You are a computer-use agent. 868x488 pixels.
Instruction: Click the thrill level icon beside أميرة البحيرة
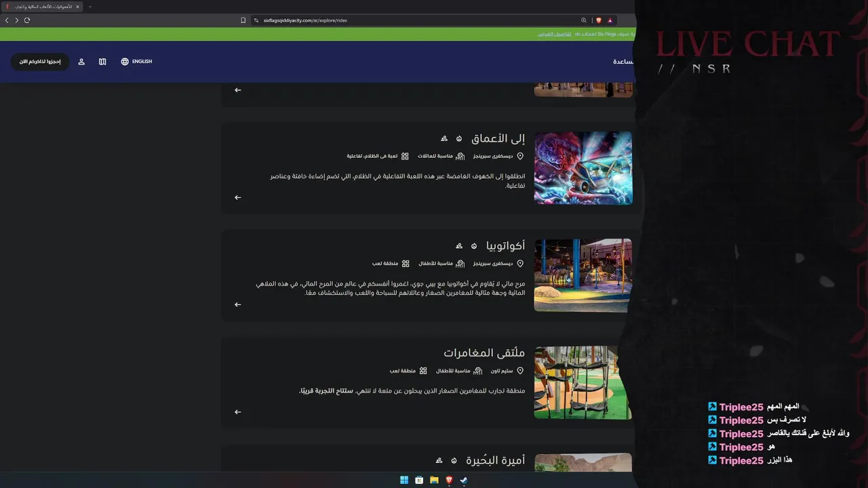click(x=454, y=460)
